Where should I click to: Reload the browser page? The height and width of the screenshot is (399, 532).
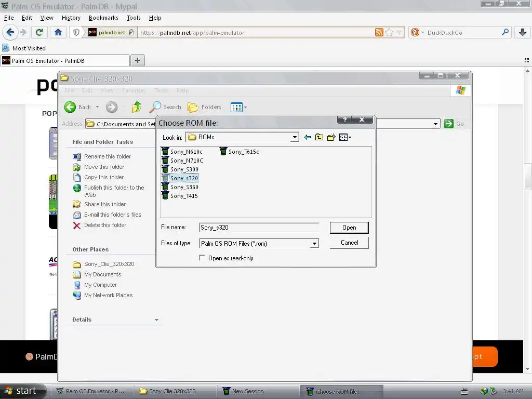[39, 33]
